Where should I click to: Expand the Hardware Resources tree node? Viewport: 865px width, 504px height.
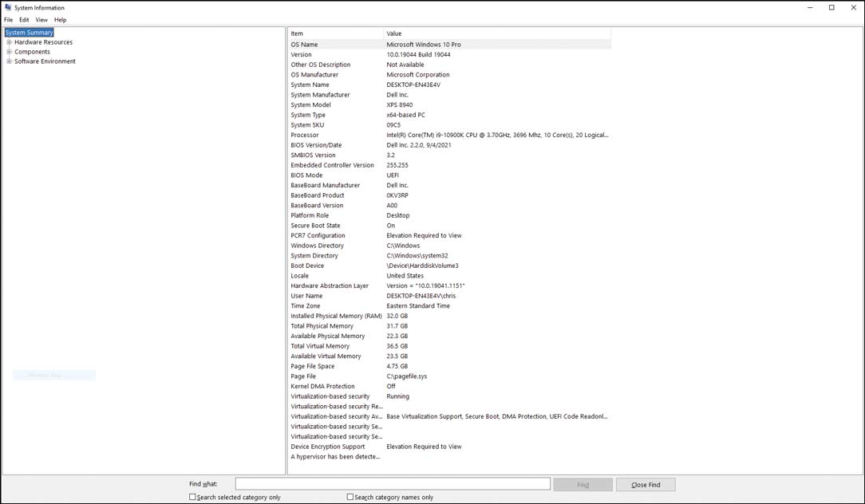point(9,42)
